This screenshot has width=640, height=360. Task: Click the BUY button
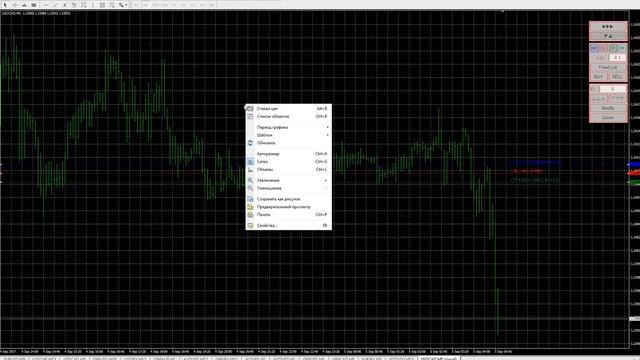598,77
